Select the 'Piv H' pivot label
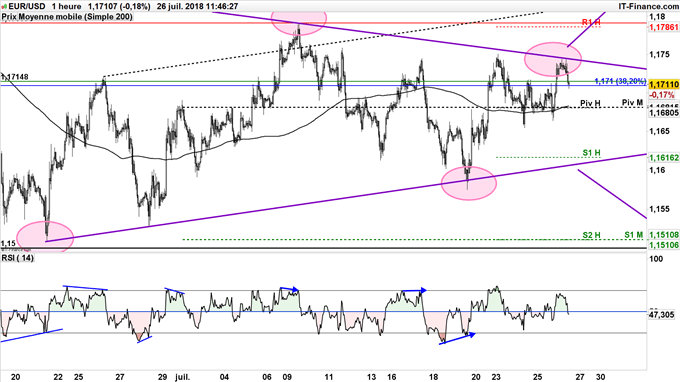The height and width of the screenshot is (382, 680). [x=590, y=103]
